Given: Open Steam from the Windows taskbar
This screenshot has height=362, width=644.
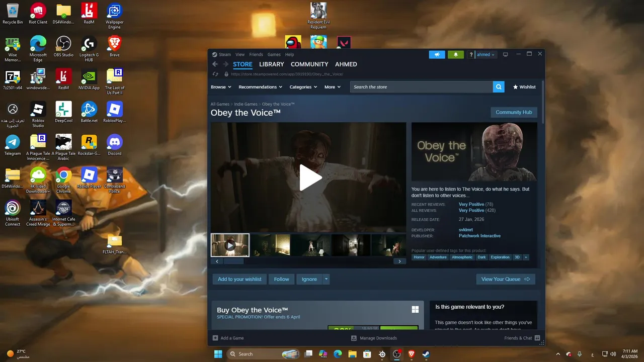Looking at the screenshot, I should 426,354.
